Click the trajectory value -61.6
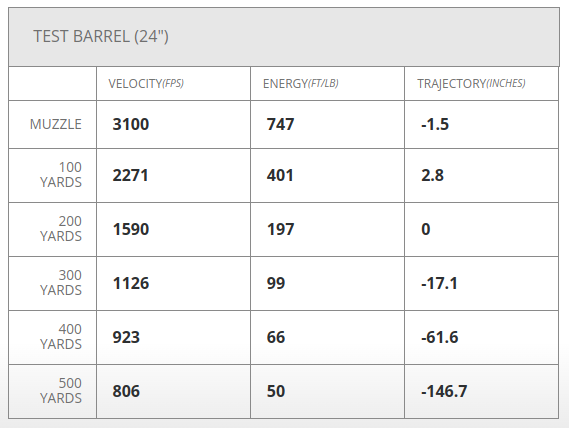569x428 pixels. pyautogui.click(x=439, y=338)
